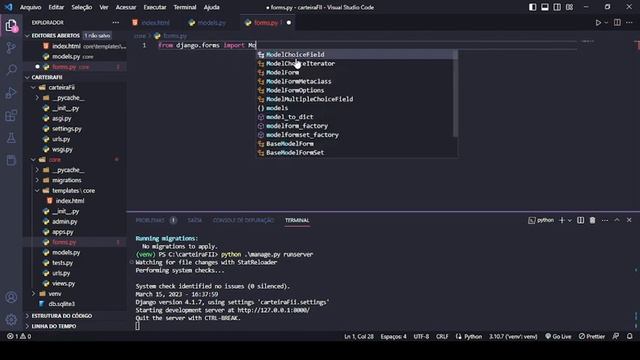Open the Explorer view in activity bar
The image size is (640, 360).
11,26
